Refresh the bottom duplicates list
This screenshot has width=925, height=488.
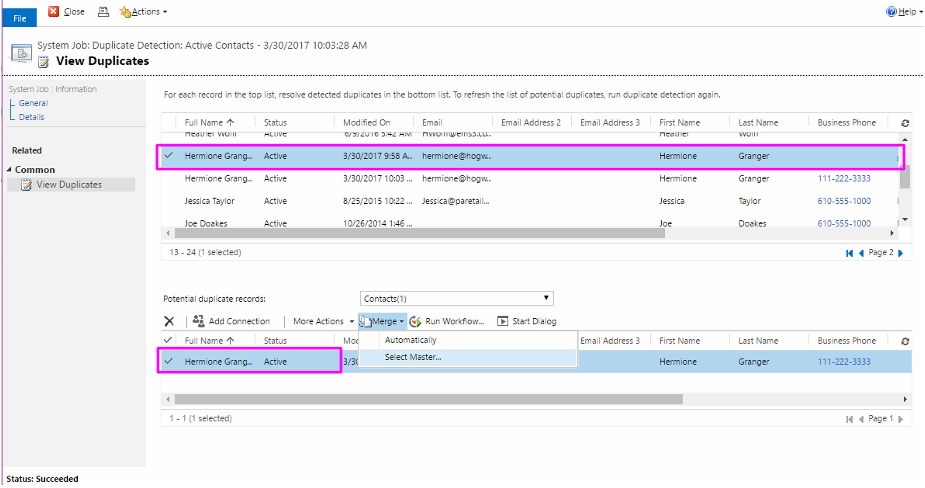click(x=905, y=341)
